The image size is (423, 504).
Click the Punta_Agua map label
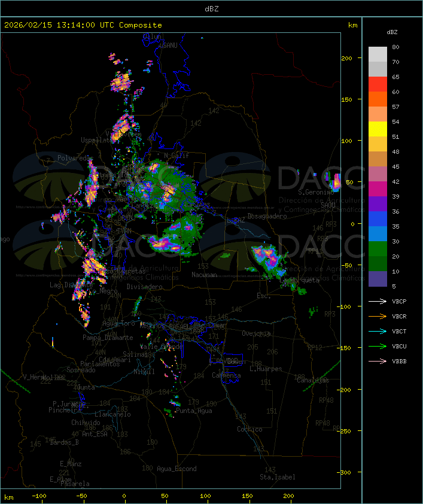[x=194, y=411]
